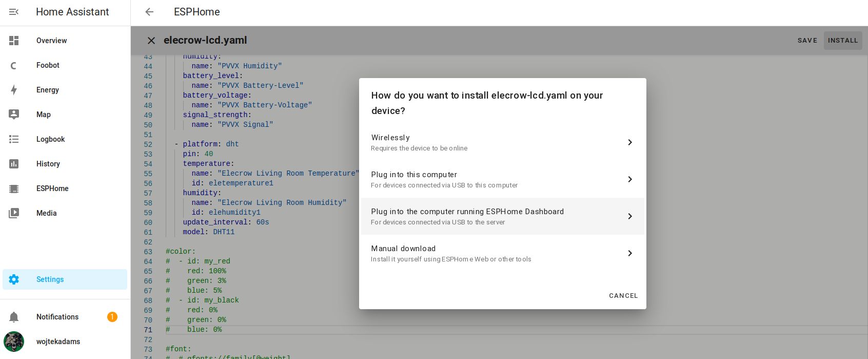Open the Energy menu item
The image size is (868, 359).
pos(65,90)
